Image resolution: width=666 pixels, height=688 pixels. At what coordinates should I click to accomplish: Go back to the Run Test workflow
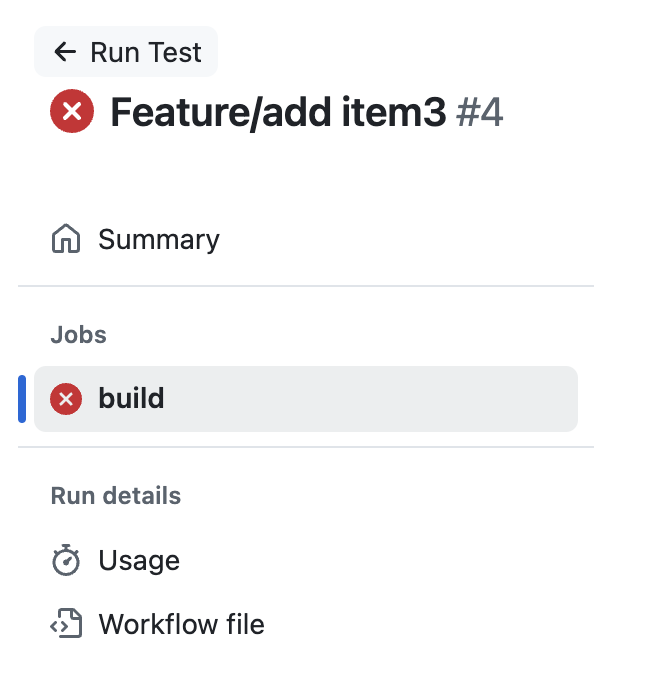pyautogui.click(x=126, y=52)
